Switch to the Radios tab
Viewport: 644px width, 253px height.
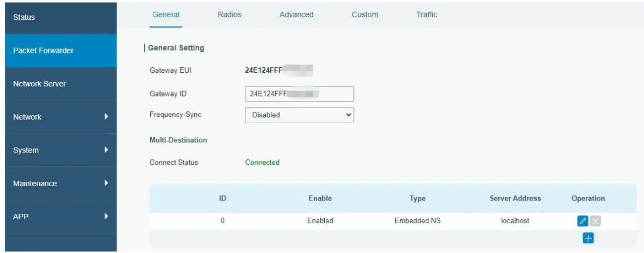[x=230, y=15]
